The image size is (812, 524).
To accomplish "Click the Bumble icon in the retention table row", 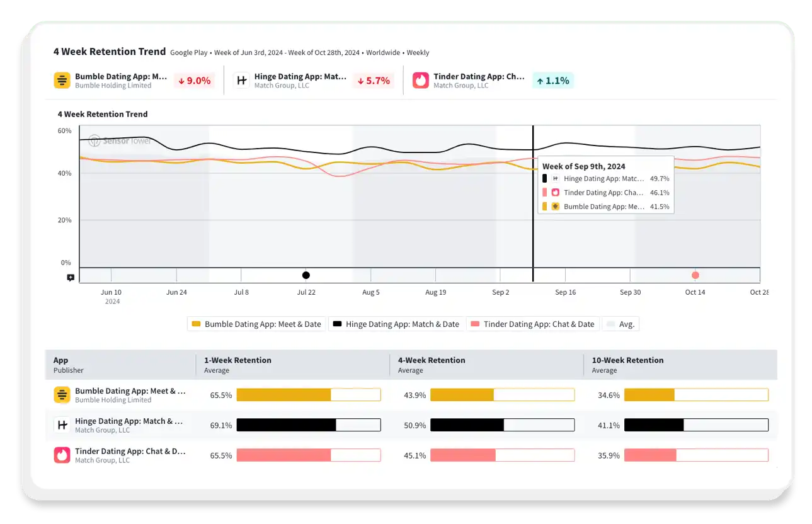I will click(62, 394).
